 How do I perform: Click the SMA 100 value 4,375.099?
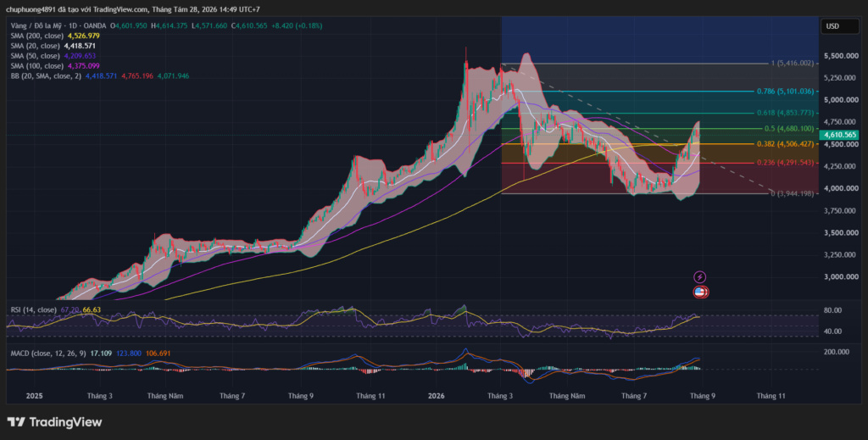coord(84,66)
